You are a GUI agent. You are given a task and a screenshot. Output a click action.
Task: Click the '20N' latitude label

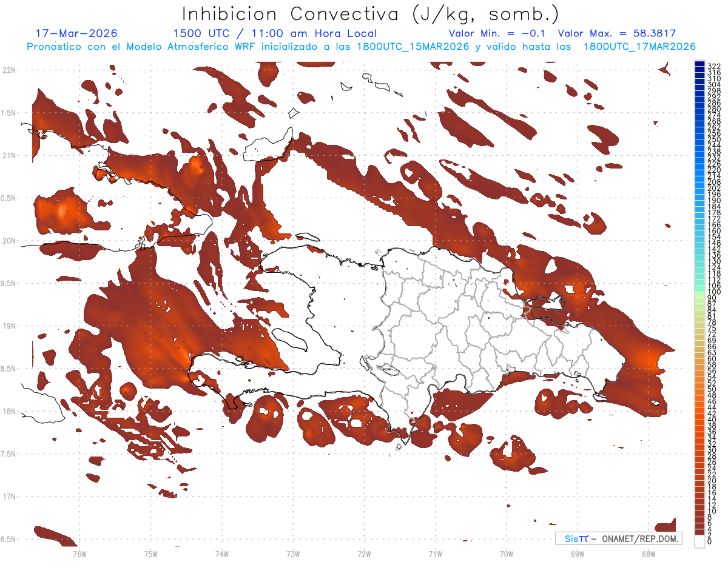point(9,241)
